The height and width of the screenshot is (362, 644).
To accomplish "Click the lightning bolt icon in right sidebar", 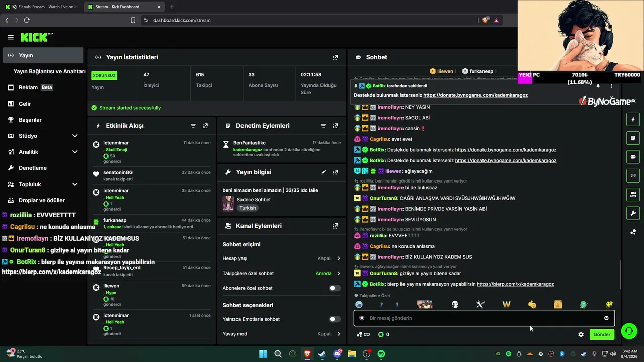I will 633,120.
